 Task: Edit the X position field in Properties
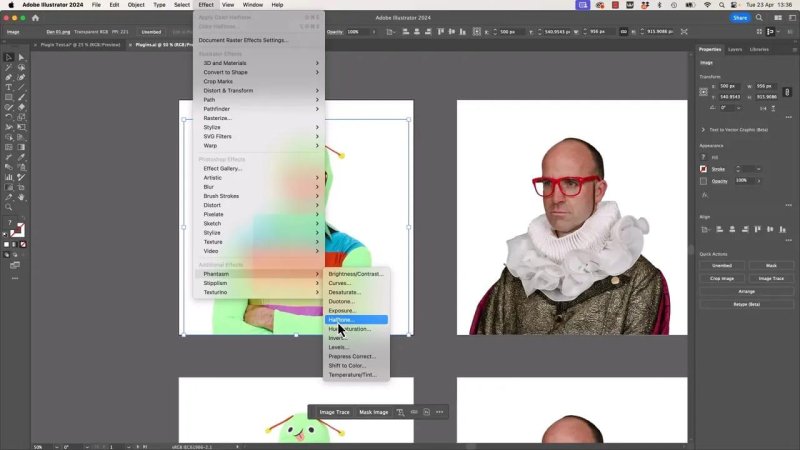(730, 86)
